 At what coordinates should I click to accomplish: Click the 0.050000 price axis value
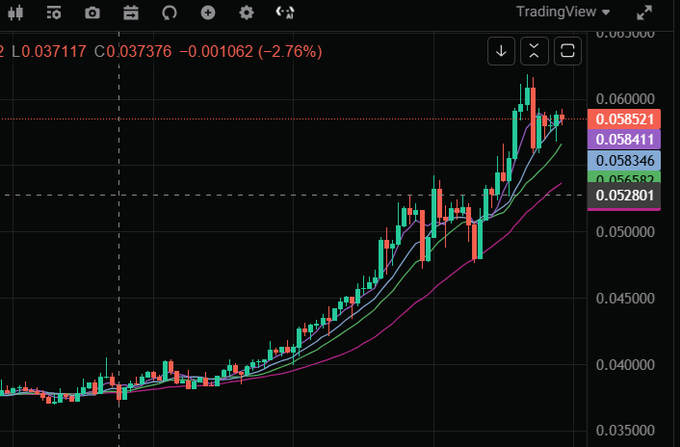click(x=625, y=232)
